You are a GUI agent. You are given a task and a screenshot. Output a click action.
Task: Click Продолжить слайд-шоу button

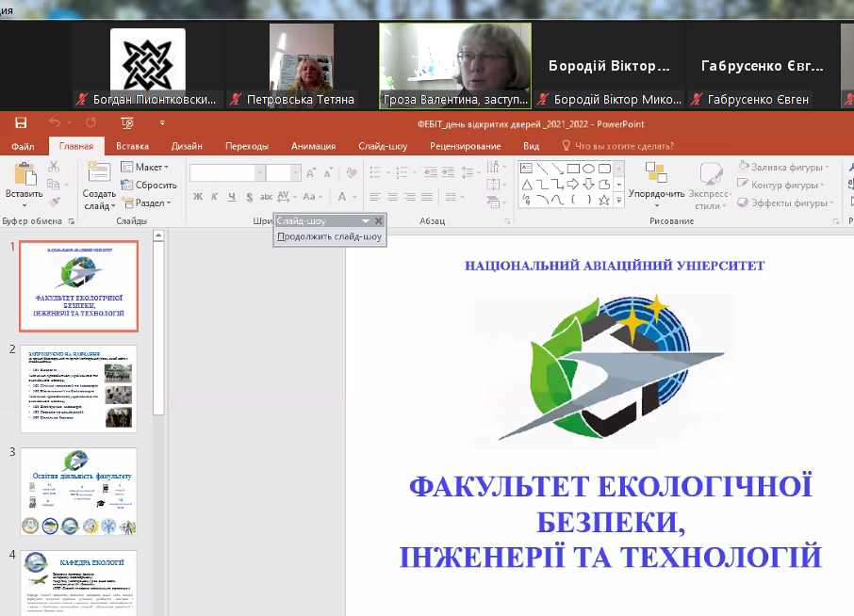point(330,237)
